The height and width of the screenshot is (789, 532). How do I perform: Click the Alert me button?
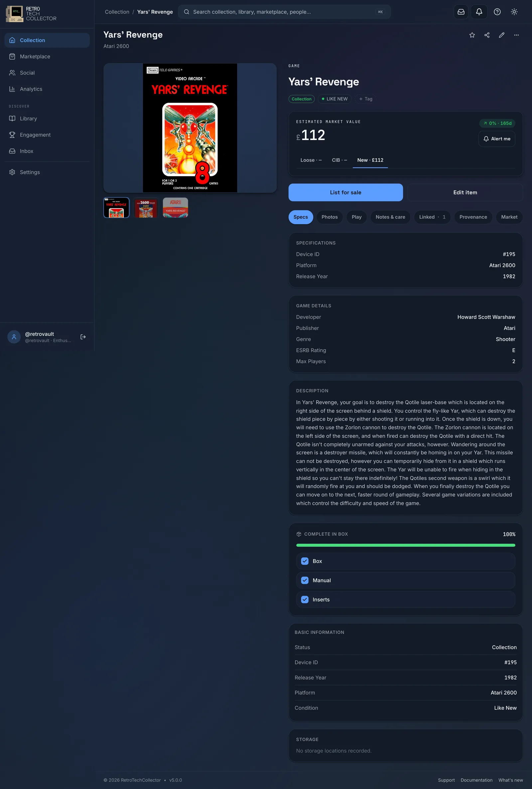point(497,139)
